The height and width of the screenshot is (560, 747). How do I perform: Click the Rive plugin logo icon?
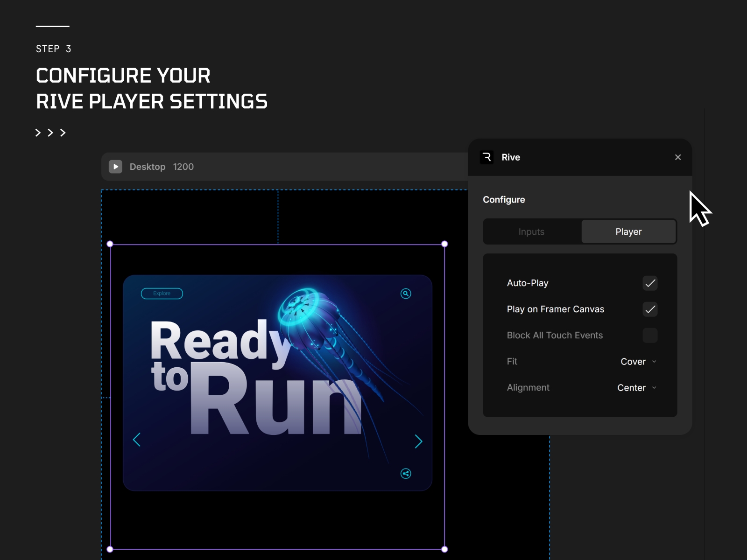click(x=486, y=157)
